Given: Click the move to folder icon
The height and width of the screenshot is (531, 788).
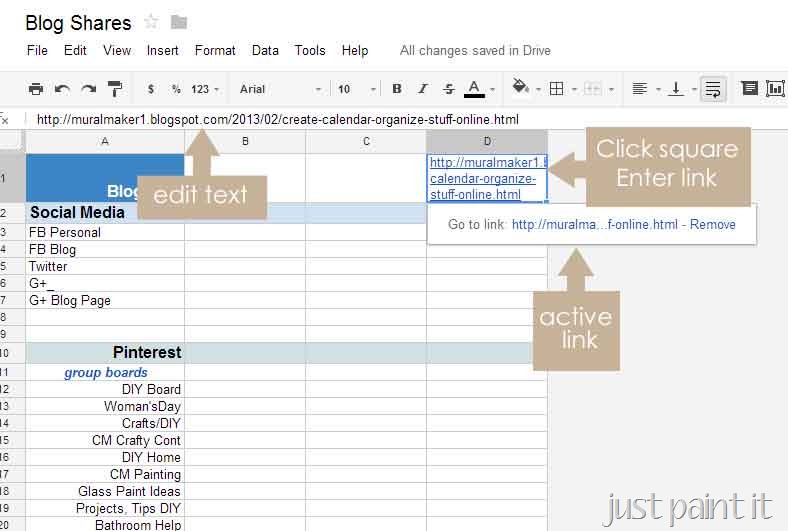Looking at the screenshot, I should pyautogui.click(x=179, y=22).
